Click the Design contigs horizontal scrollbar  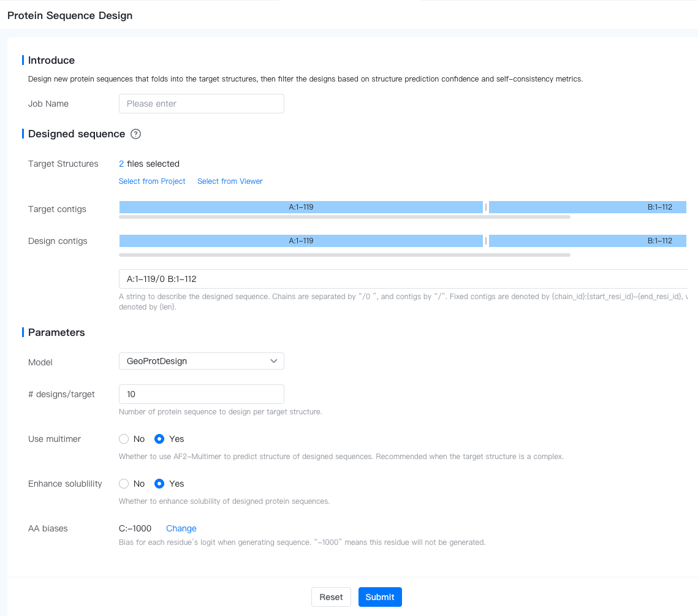pyautogui.click(x=344, y=255)
